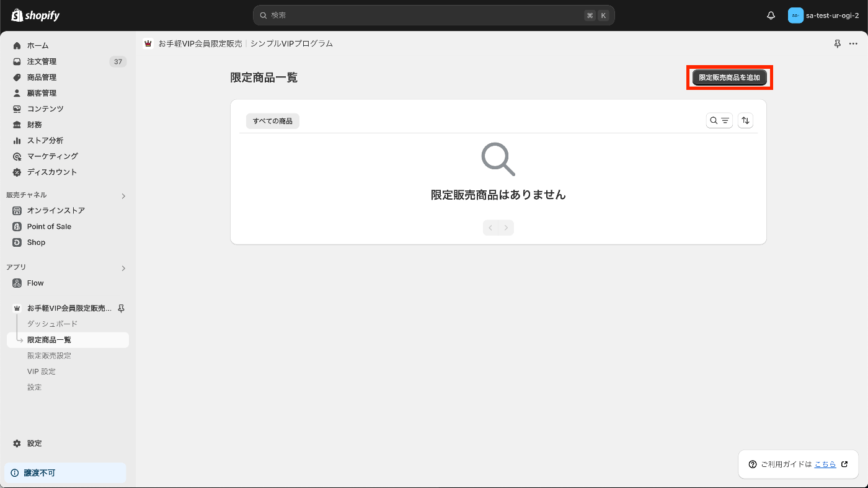
Task: Open the sa-test-ur-ogi-2 account menu
Action: [x=824, y=16]
